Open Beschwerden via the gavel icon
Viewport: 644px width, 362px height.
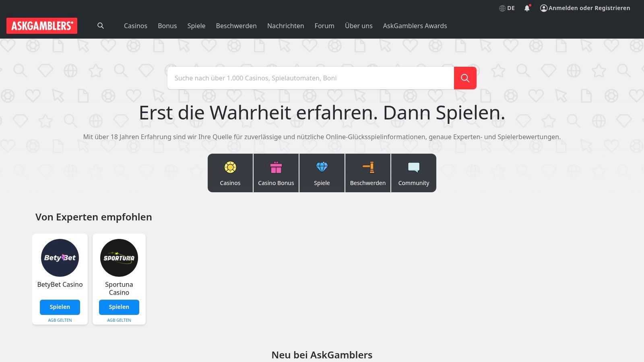tap(367, 173)
